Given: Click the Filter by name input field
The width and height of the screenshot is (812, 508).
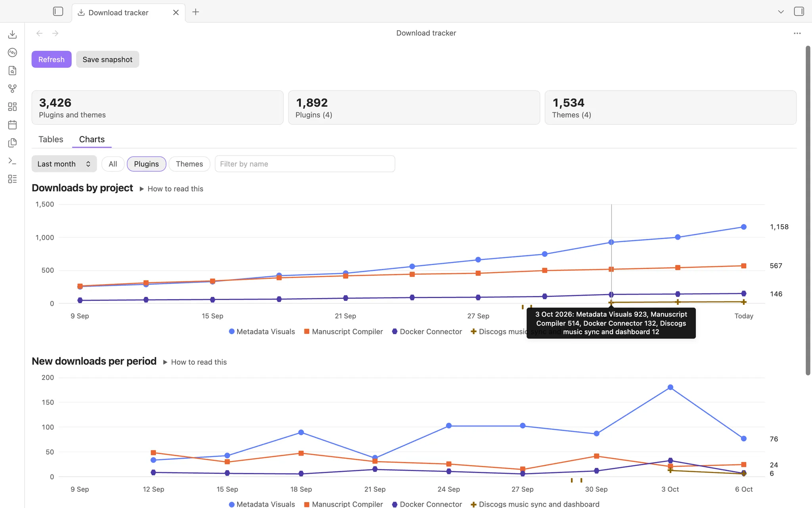Looking at the screenshot, I should click(305, 164).
